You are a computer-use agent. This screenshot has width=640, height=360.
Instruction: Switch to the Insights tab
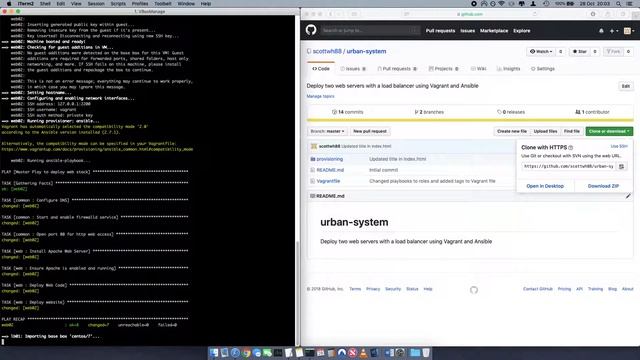(509, 69)
